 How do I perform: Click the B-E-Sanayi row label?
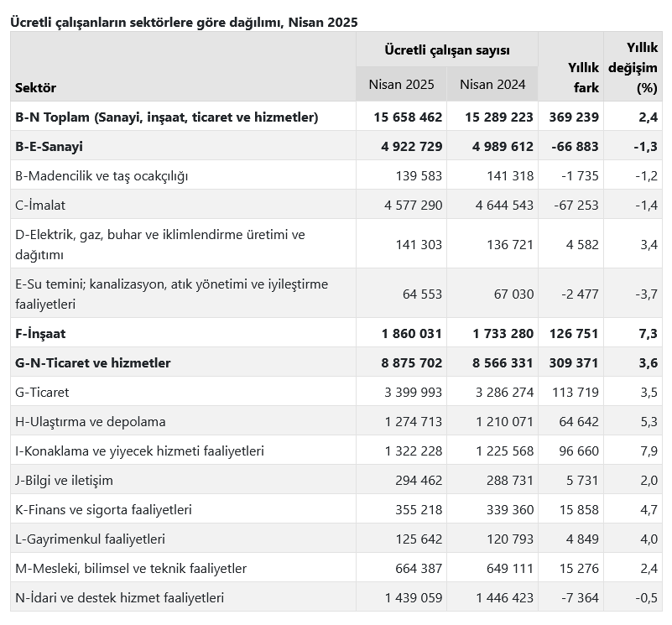(49, 146)
